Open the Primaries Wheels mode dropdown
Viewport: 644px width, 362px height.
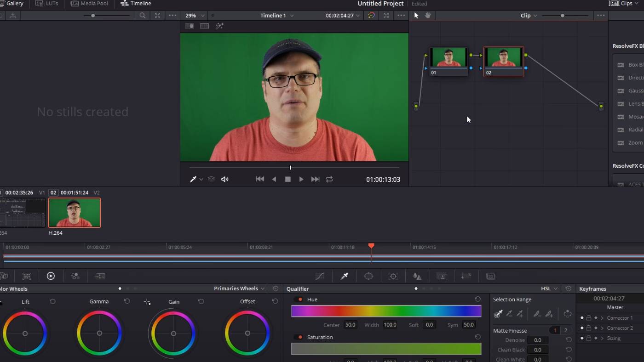[x=239, y=288]
